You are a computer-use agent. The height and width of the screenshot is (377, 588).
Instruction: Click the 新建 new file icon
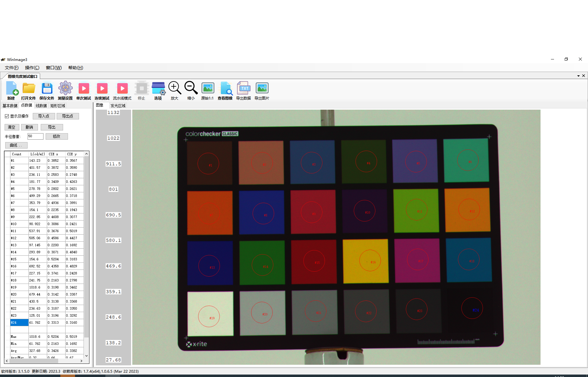[x=12, y=89]
